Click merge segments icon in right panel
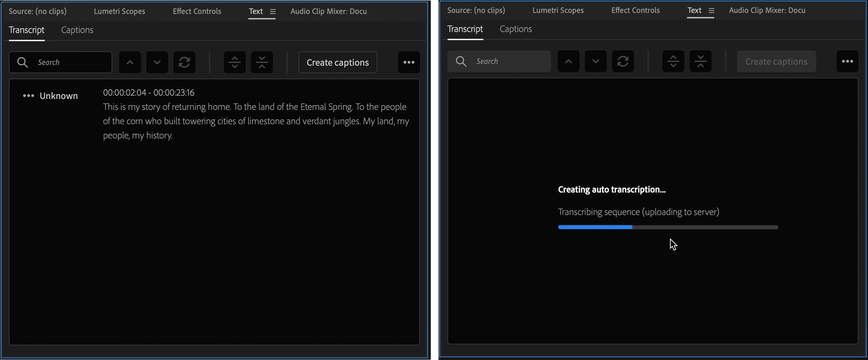This screenshot has width=868, height=360. pos(701,61)
